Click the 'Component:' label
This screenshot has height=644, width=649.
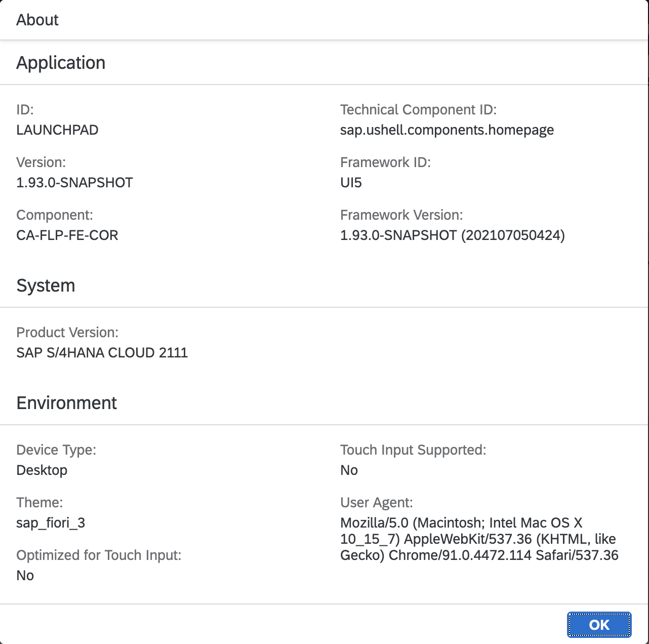click(x=55, y=215)
